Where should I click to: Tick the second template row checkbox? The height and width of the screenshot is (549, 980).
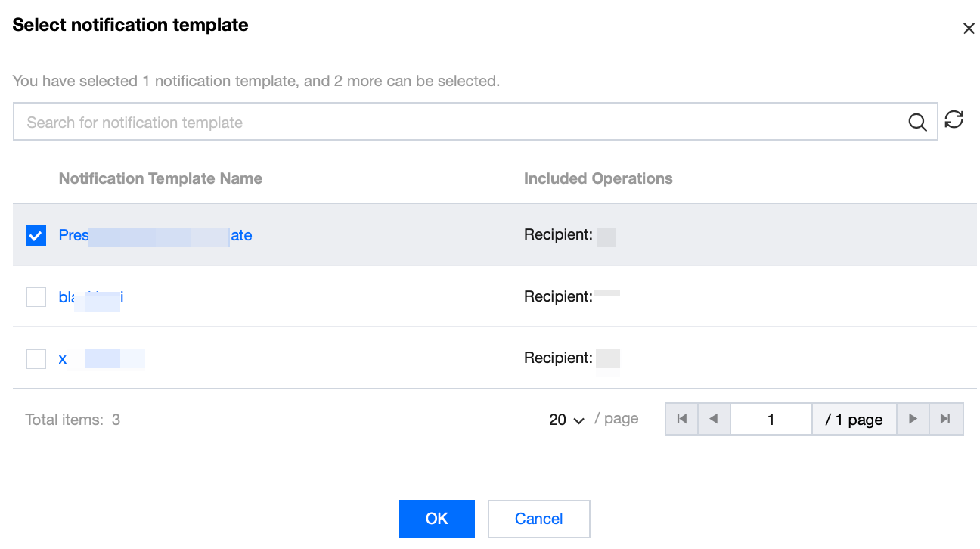(x=36, y=297)
